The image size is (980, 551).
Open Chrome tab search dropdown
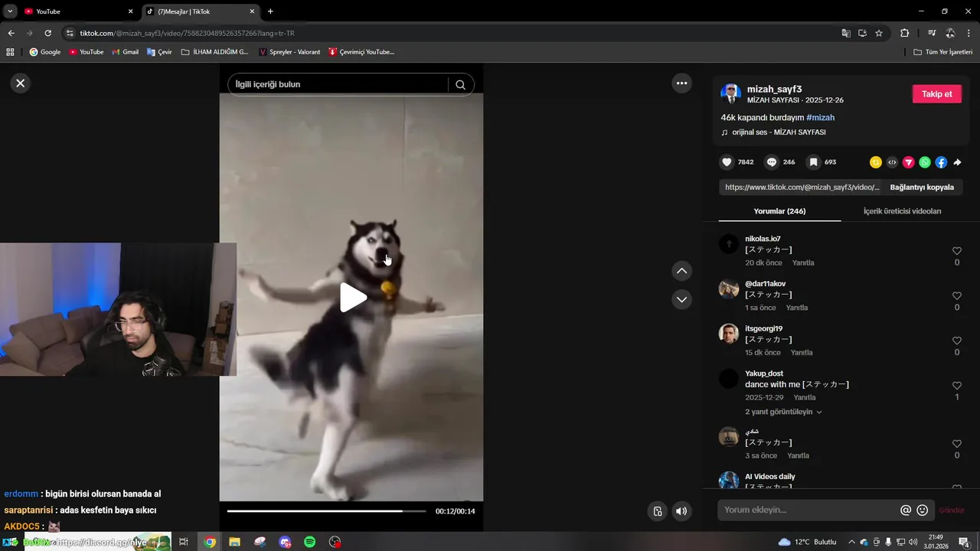point(10,11)
